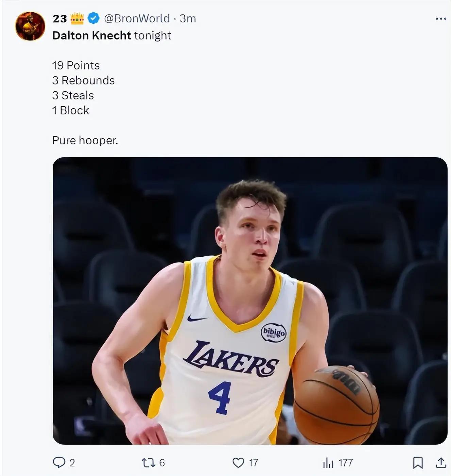This screenshot has height=476, width=451.
Task: Click the view count of 177
Action: coord(346,463)
